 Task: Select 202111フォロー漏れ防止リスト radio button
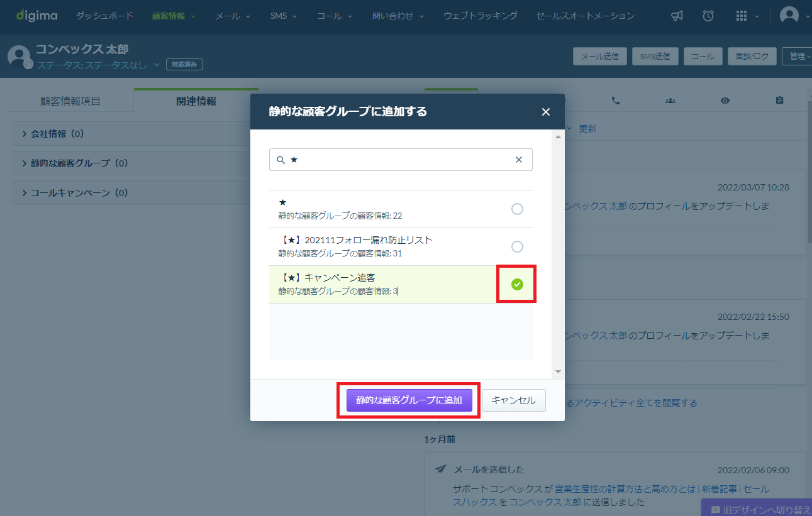click(x=517, y=247)
